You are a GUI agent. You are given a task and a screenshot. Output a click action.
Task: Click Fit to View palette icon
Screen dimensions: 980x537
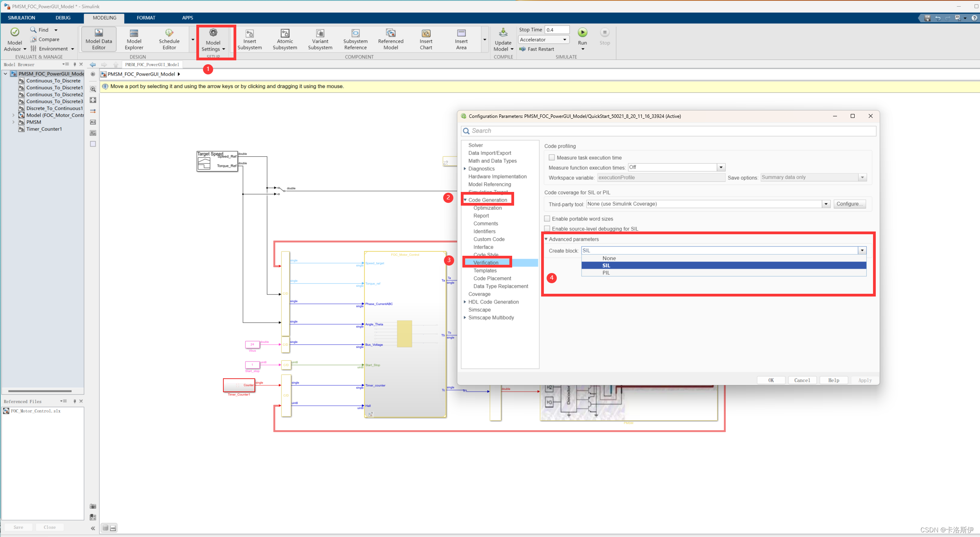[93, 100]
